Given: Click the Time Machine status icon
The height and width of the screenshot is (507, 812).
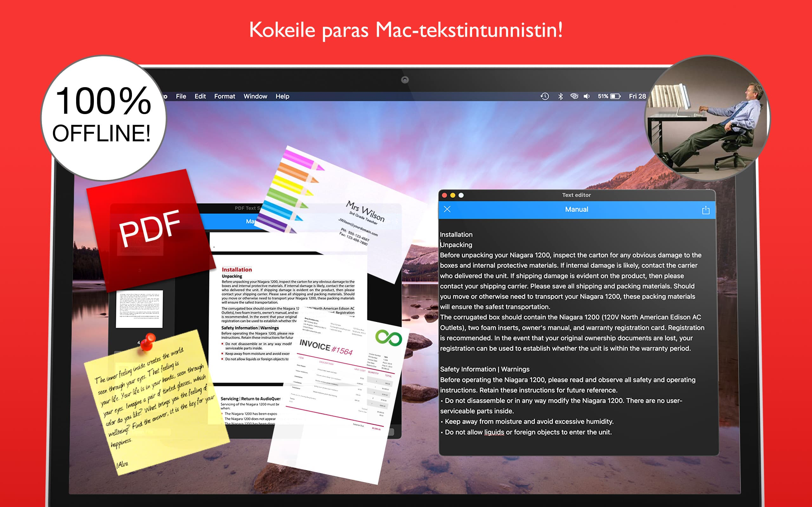Looking at the screenshot, I should [545, 96].
